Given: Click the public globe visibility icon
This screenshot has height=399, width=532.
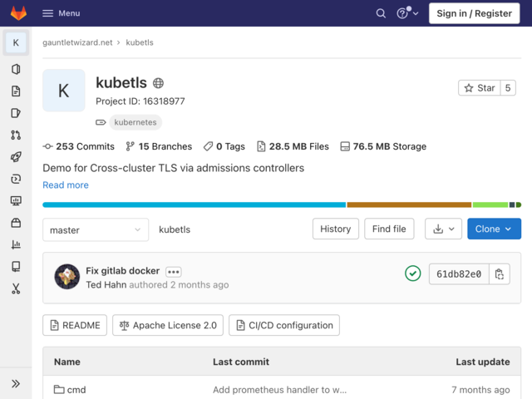Looking at the screenshot, I should pos(158,83).
